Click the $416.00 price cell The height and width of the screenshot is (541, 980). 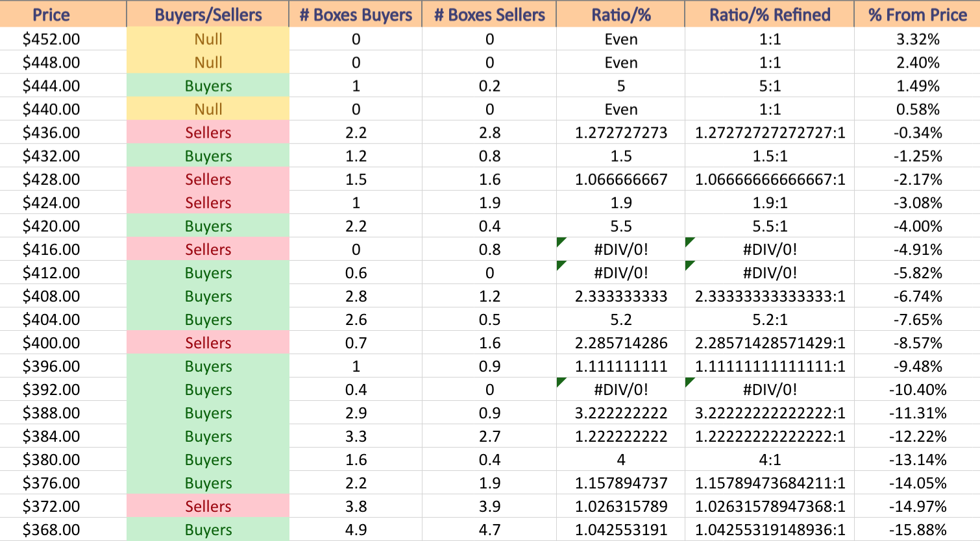pyautogui.click(x=63, y=249)
